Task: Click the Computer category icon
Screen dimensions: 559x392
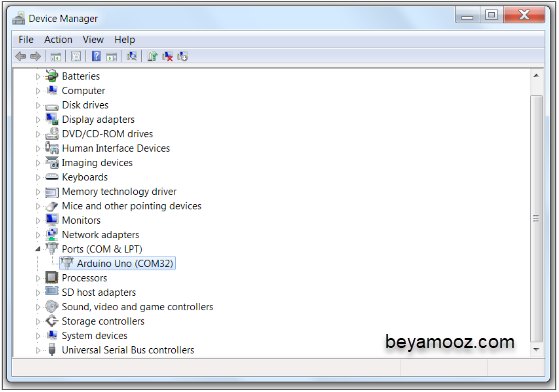Action: (x=52, y=90)
